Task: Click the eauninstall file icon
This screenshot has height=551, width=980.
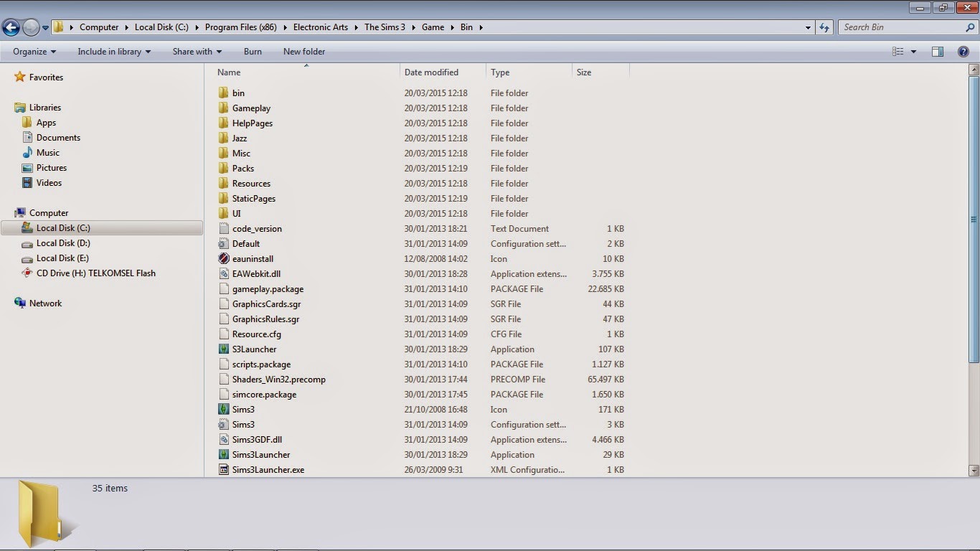Action: point(224,259)
